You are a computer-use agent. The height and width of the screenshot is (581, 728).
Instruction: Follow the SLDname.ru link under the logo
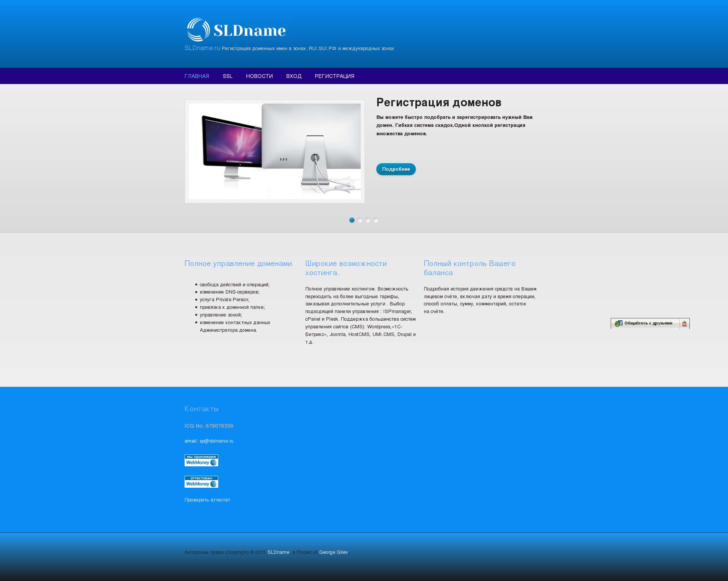202,48
